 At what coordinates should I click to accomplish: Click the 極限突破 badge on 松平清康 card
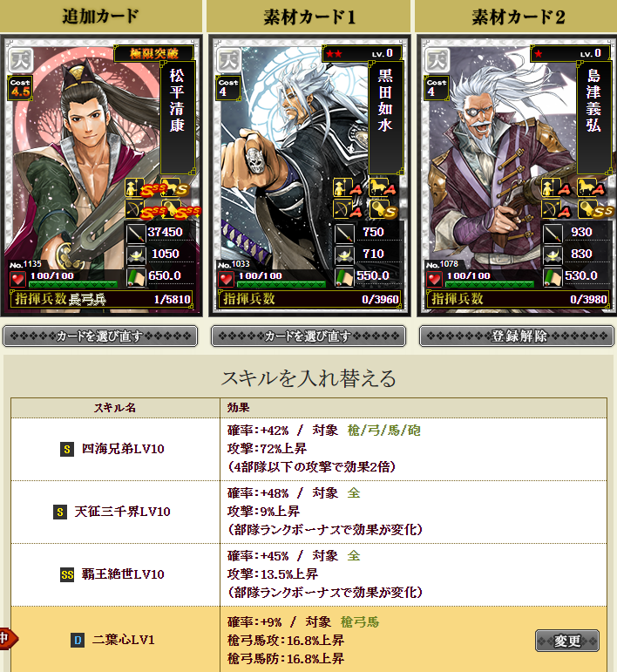coord(154,53)
